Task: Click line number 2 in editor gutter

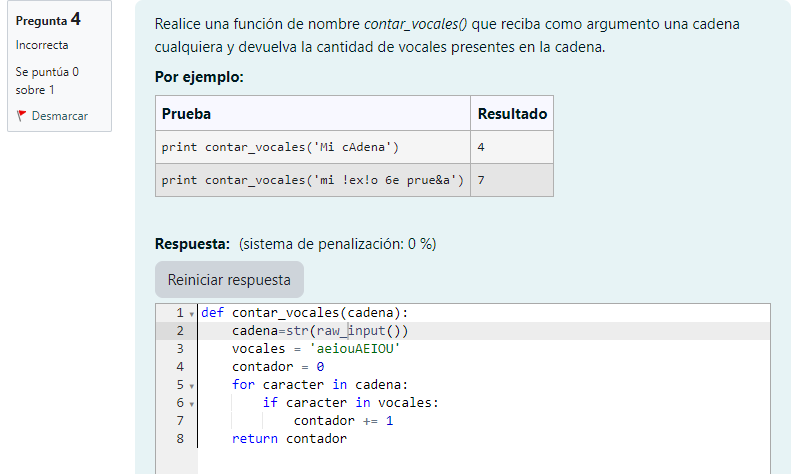Action: tap(179, 331)
